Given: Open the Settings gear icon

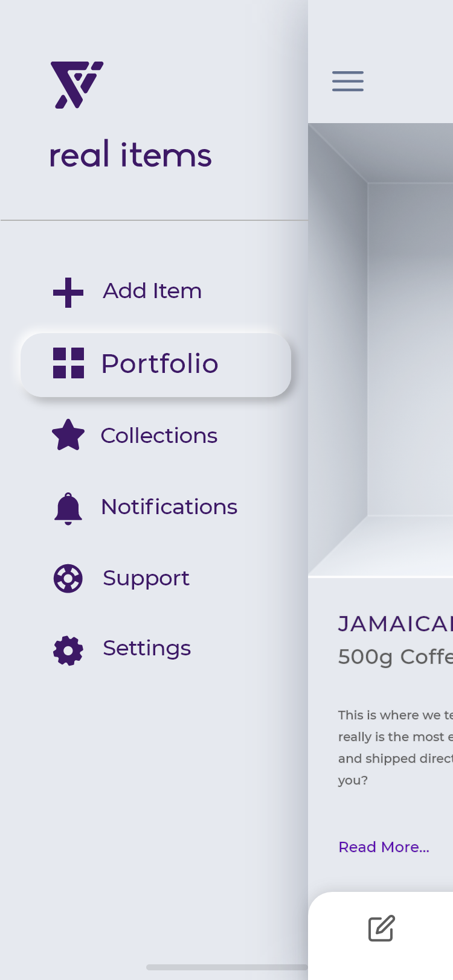Looking at the screenshot, I should (68, 651).
